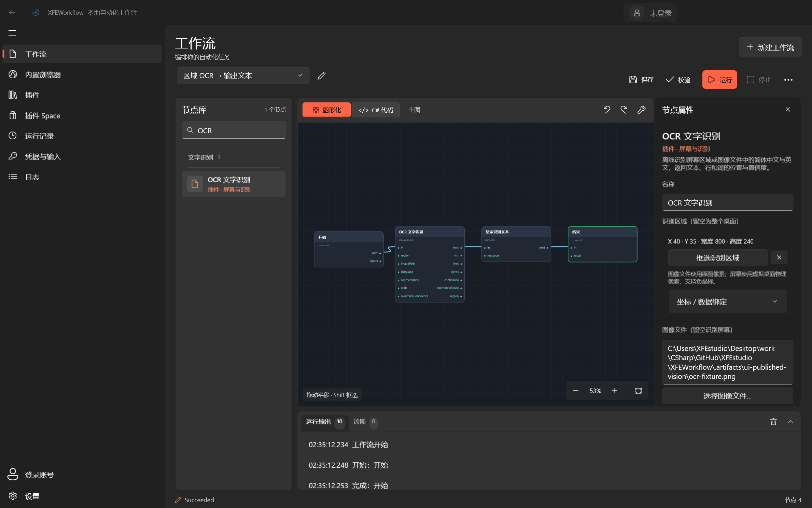Image resolution: width=812 pixels, height=508 pixels.
Task: Open 运行记录 history page
Action: [82, 136]
